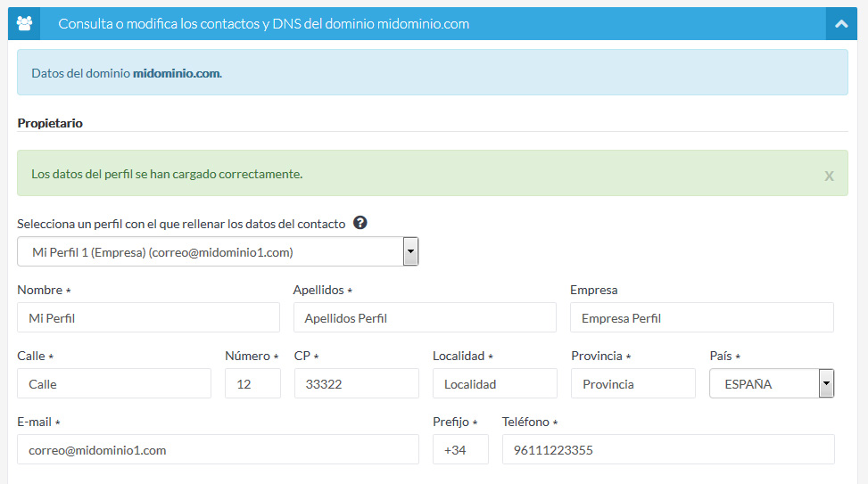Click the E-mail input field

click(x=218, y=450)
